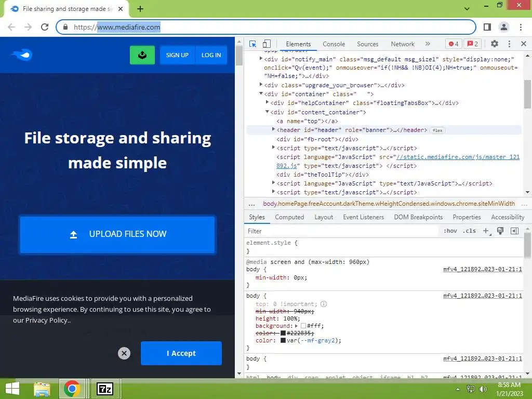This screenshot has height=399, width=532.
Task: Open the Properties pane tab
Action: [467, 217]
